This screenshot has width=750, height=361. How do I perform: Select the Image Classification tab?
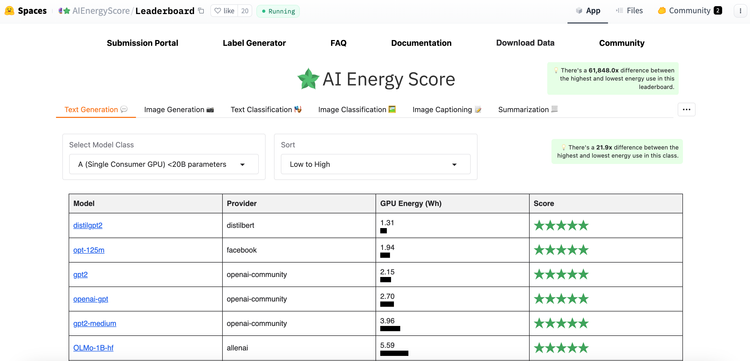click(x=357, y=109)
